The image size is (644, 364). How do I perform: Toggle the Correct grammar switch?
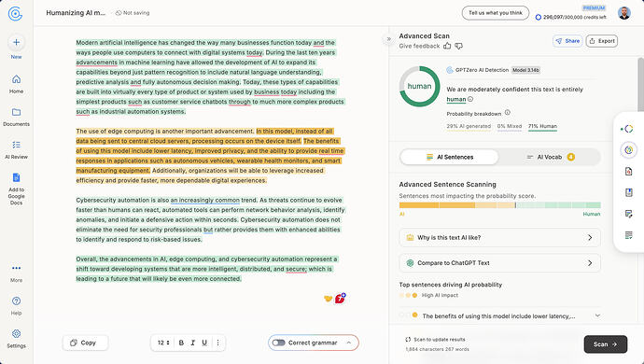point(278,343)
